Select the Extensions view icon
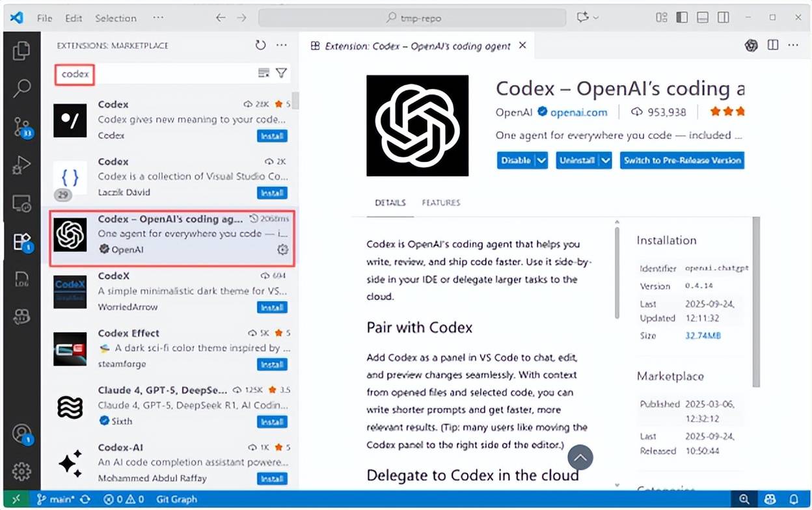Viewport: 812px width, 510px height. coord(21,242)
